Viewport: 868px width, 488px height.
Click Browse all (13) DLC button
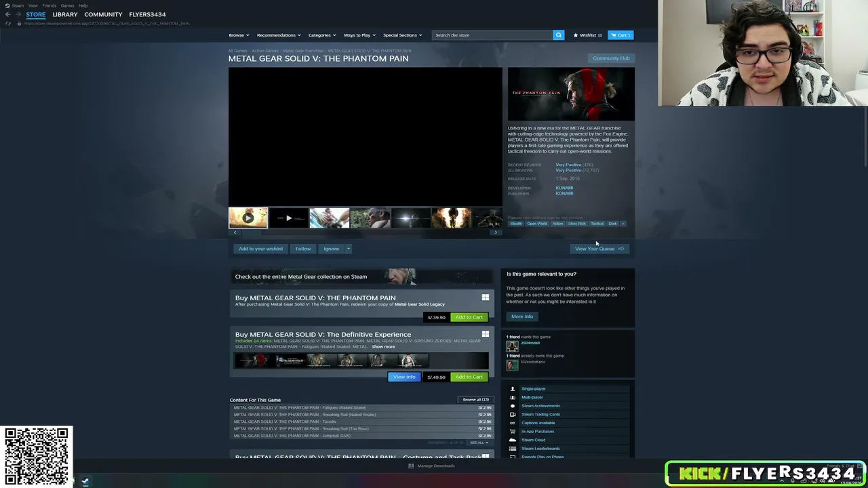click(x=475, y=400)
